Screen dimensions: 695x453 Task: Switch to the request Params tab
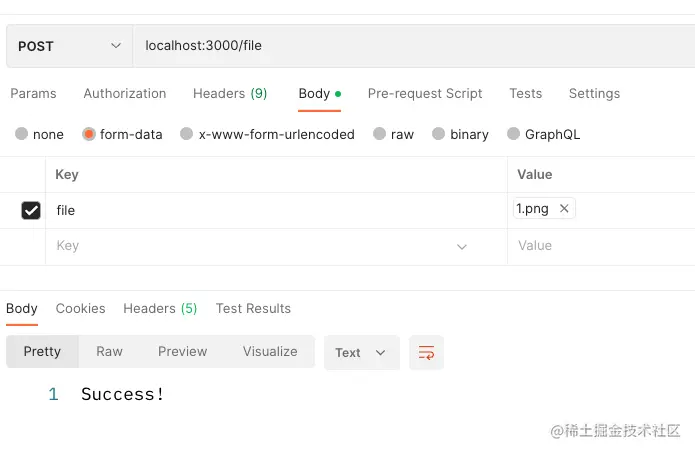(33, 93)
